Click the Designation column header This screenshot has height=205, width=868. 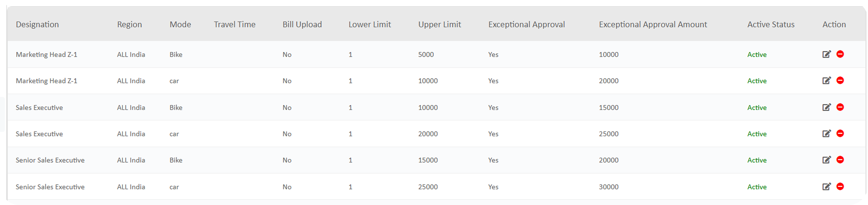[37, 24]
